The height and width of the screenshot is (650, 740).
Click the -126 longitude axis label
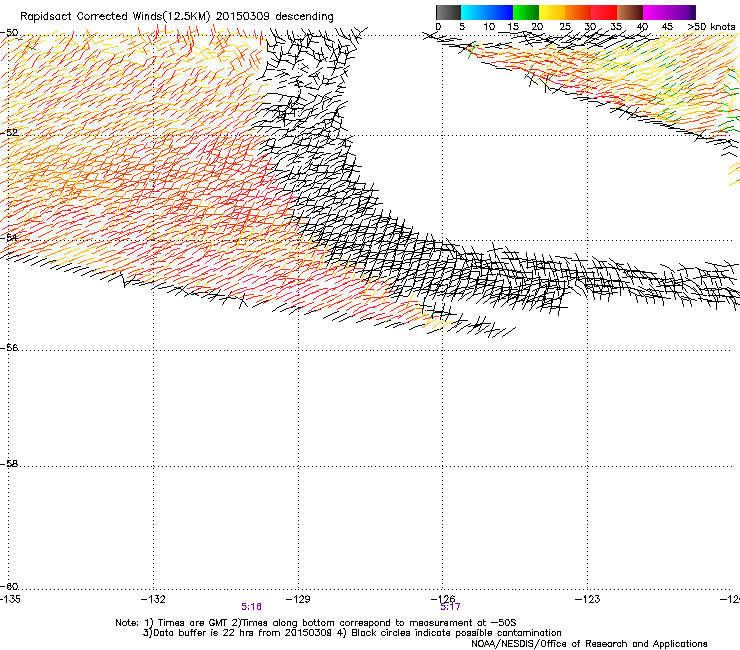[443, 599]
